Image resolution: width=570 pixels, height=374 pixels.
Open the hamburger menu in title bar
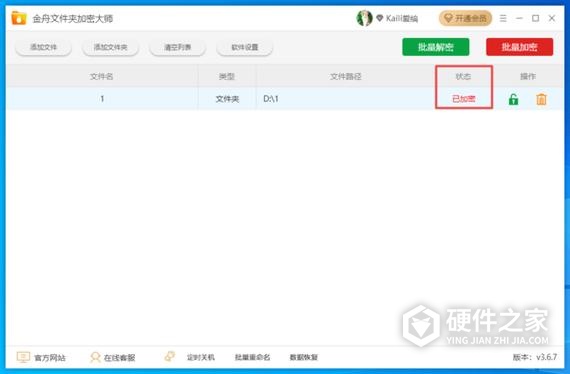coord(503,18)
